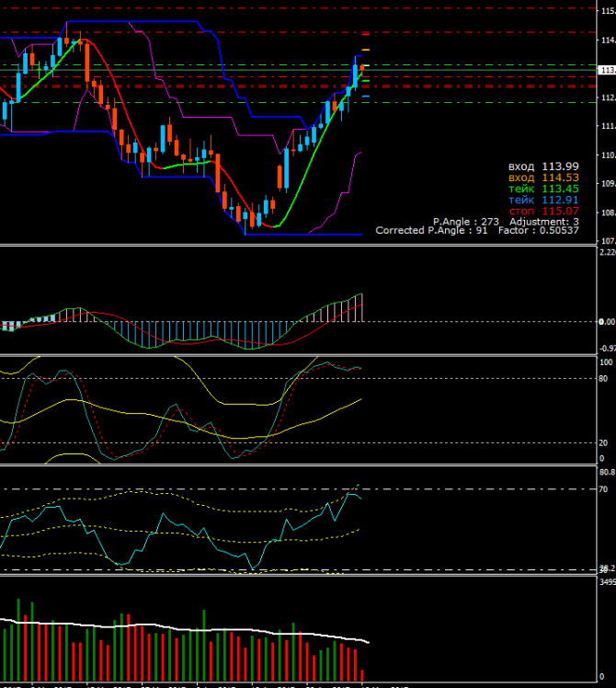Image resolution: width=616 pixels, height=688 pixels.
Task: Select the blue 'тейк 112.91' take-profit label
Action: (543, 201)
